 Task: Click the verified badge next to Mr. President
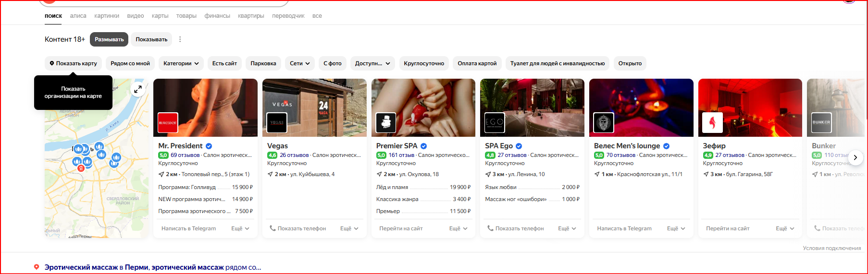(209, 146)
